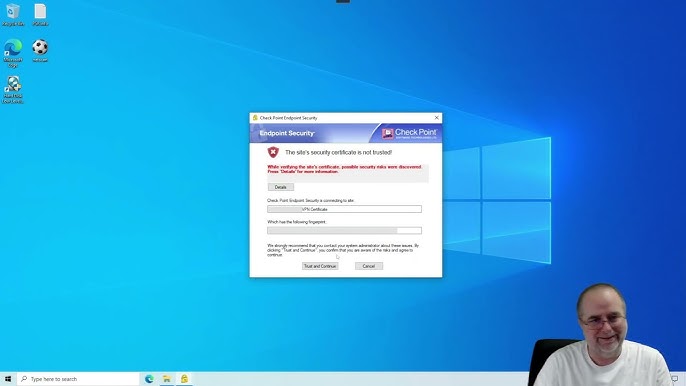Click the lock icon in the dialog title bar

point(255,118)
